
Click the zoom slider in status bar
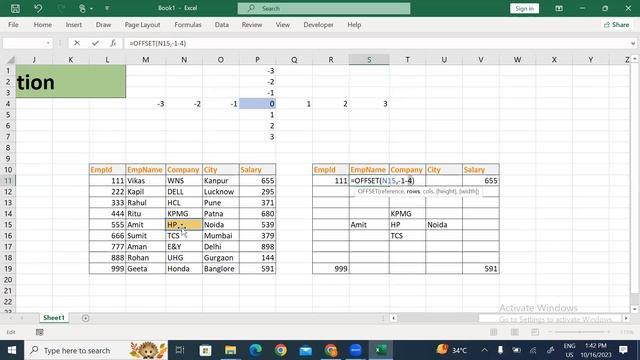pyautogui.click(x=580, y=332)
